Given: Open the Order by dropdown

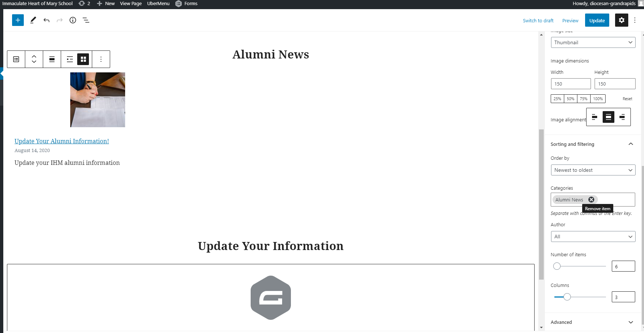Looking at the screenshot, I should pos(593,170).
